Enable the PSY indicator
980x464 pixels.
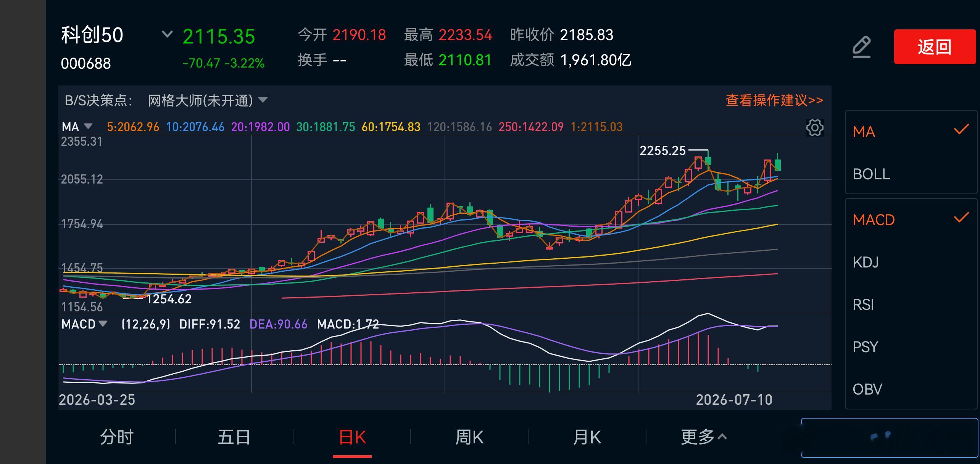pyautogui.click(x=911, y=347)
